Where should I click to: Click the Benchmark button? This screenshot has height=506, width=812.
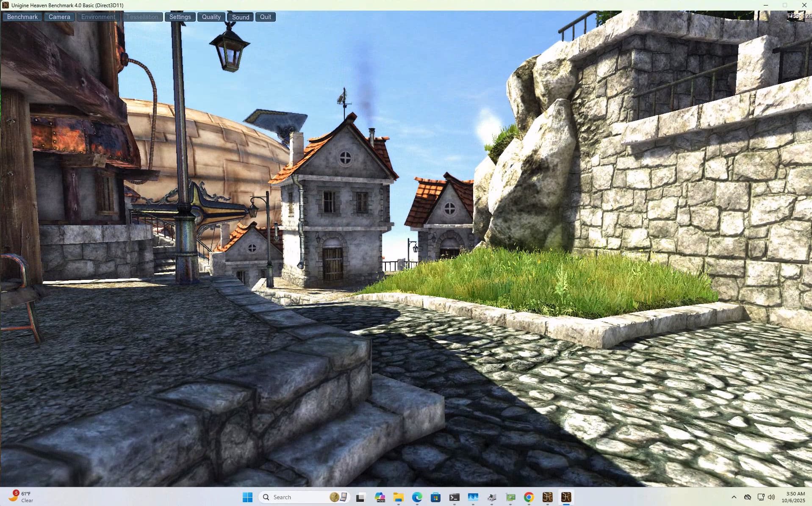[22, 17]
